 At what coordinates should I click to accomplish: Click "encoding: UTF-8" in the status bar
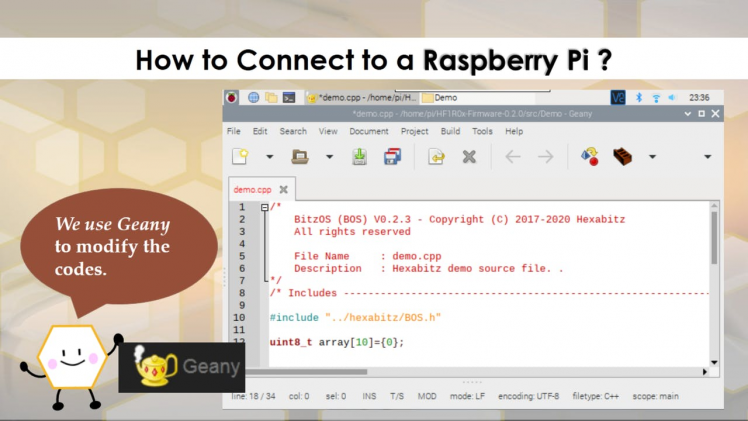coord(529,396)
